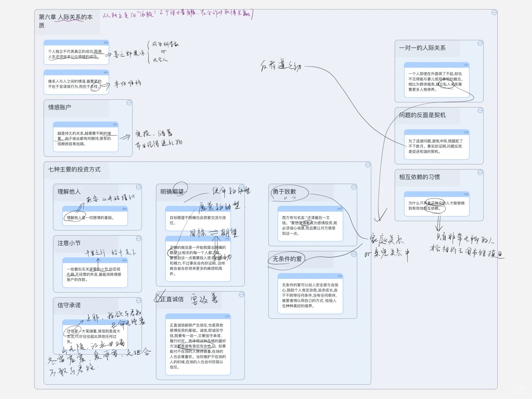Toggle the 无条件的爱 group collapse icon
Image resolution: width=532 pixels, height=399 pixels.
coord(353,254)
